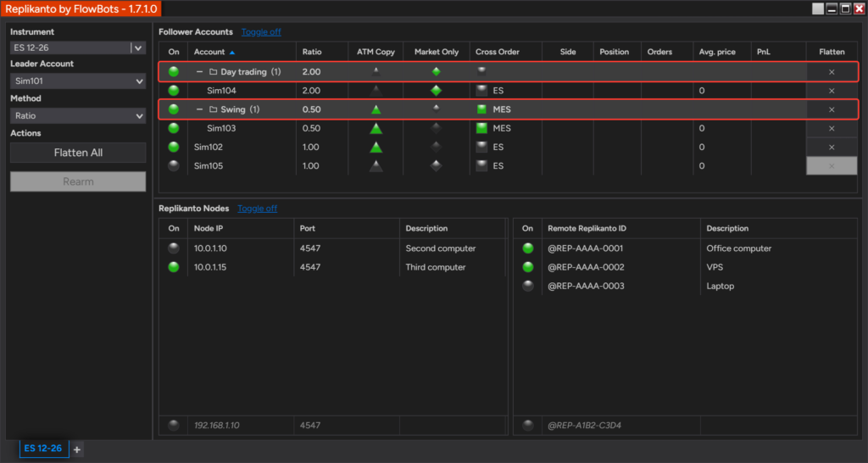
Task: Turn off the Day trading group On light
Action: click(174, 71)
